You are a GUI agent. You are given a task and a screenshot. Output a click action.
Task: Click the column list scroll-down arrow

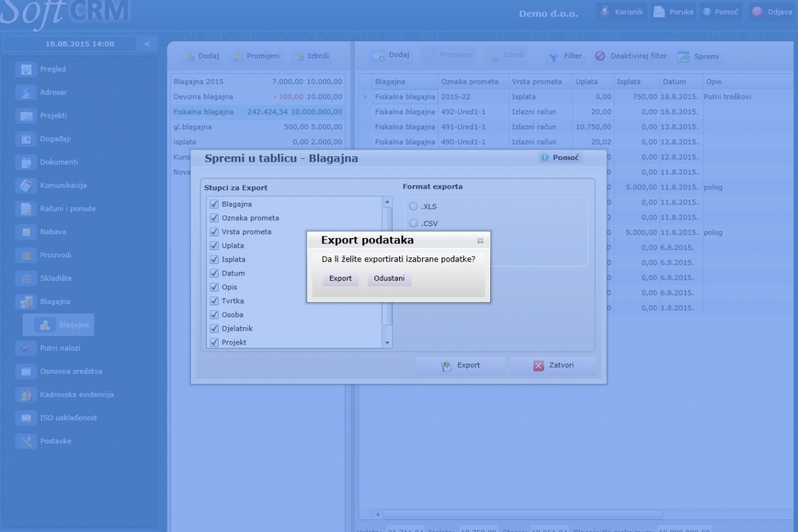click(387, 342)
